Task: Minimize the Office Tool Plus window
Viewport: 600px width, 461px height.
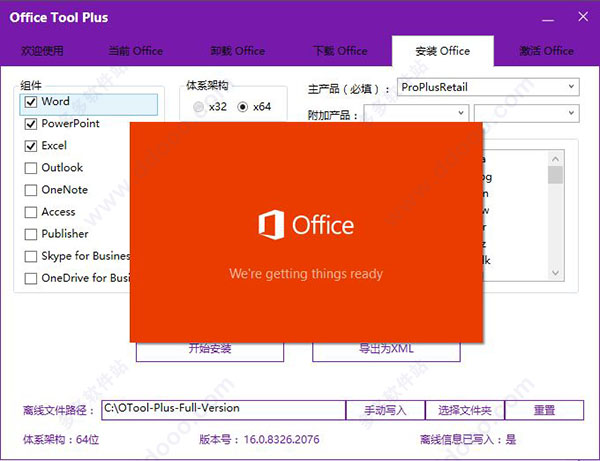Action: point(548,18)
